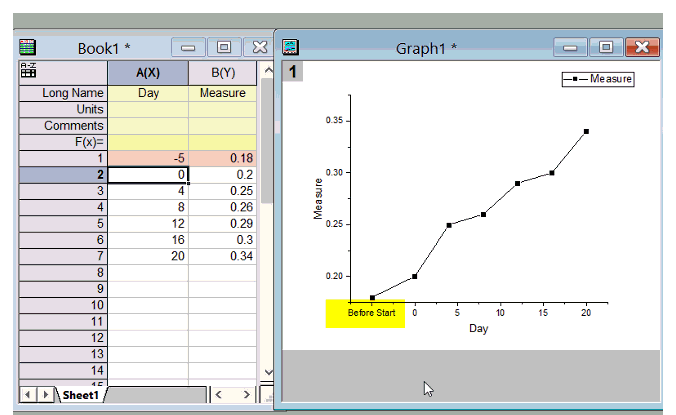
Task: Click Y-axis tick label 0.20
Action: [x=334, y=276]
